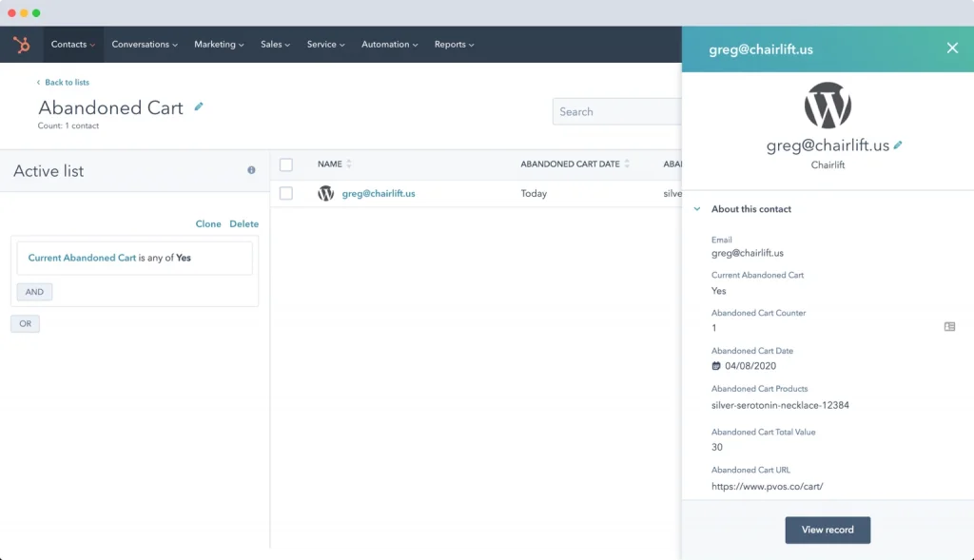Click the calendar icon beside Abandoned Cart Date
The image size is (974, 560).
tap(716, 364)
